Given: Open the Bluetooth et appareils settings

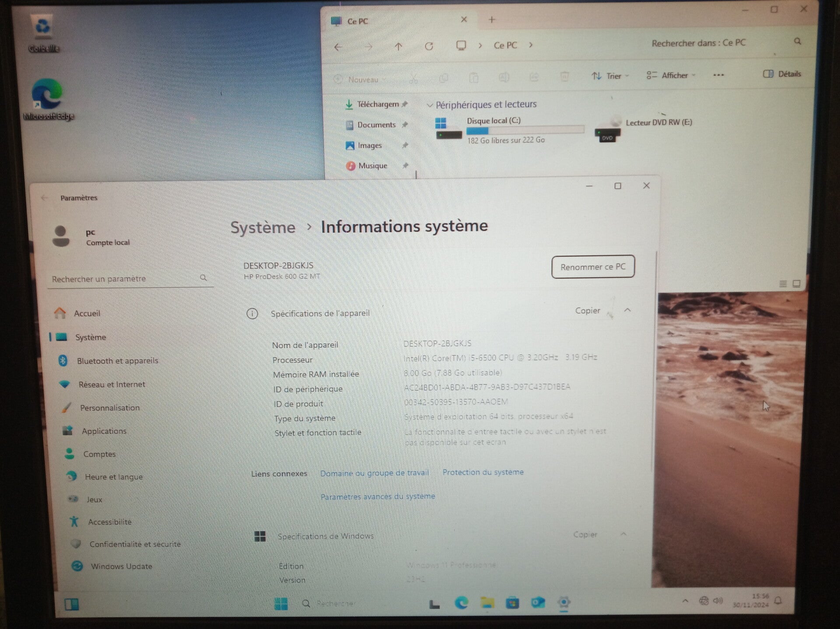Looking at the screenshot, I should [117, 361].
